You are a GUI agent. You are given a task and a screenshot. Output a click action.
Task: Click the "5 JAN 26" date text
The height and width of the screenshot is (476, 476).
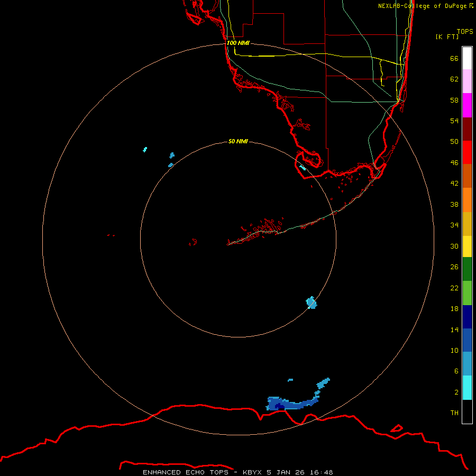[286, 472]
